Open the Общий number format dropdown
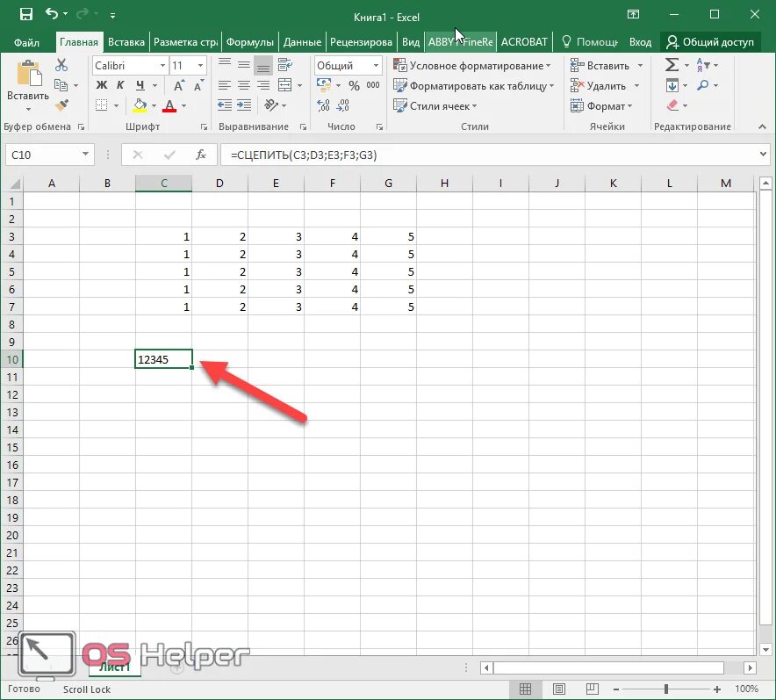 coord(376,65)
